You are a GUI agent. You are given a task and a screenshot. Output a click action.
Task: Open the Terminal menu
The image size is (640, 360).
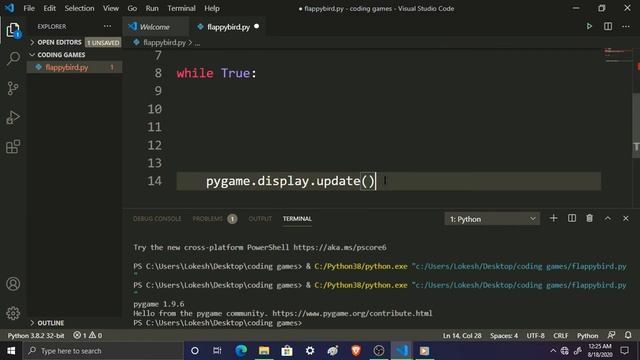pos(181,8)
